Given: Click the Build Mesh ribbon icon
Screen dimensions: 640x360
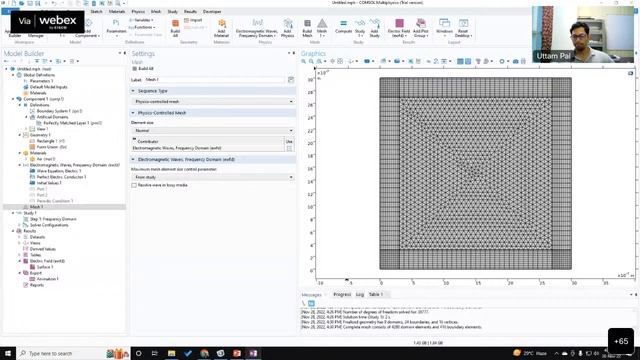Looking at the screenshot, I should tap(307, 28).
